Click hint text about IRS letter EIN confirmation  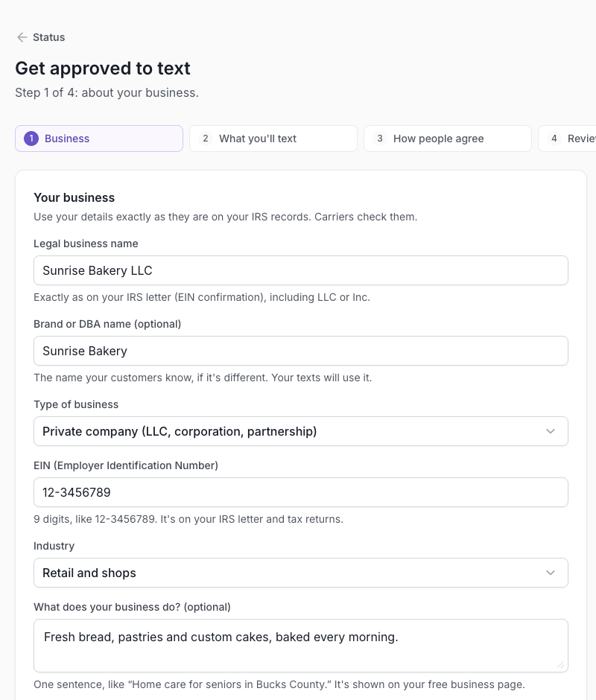(x=202, y=297)
